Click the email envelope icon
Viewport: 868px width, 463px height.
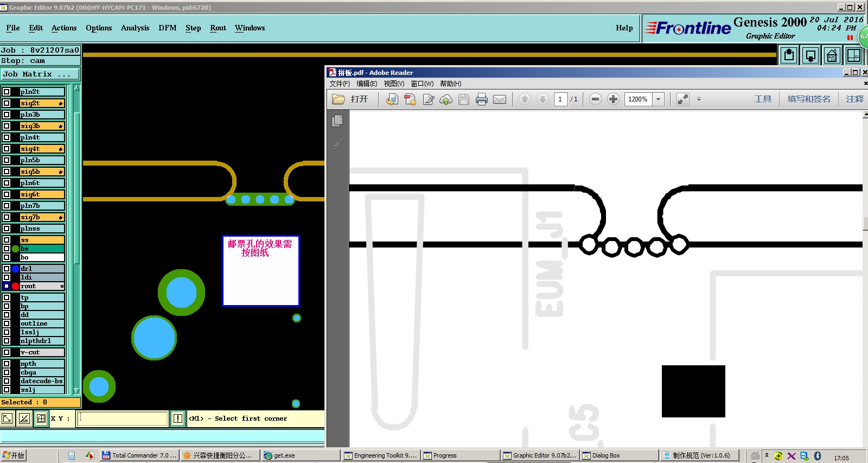click(500, 99)
